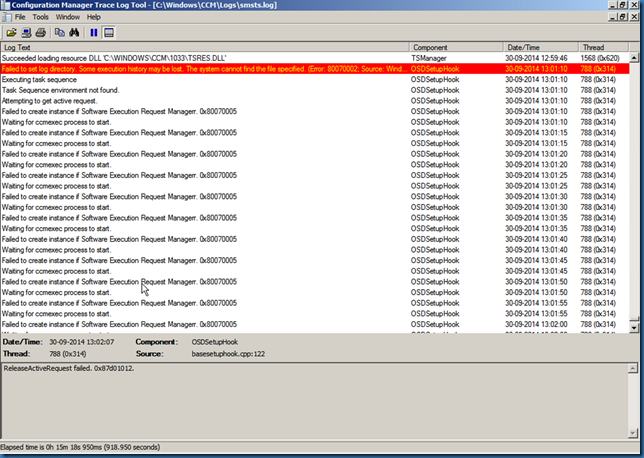Click the Print toolbar icon
This screenshot has width=644, height=458.
41,32
